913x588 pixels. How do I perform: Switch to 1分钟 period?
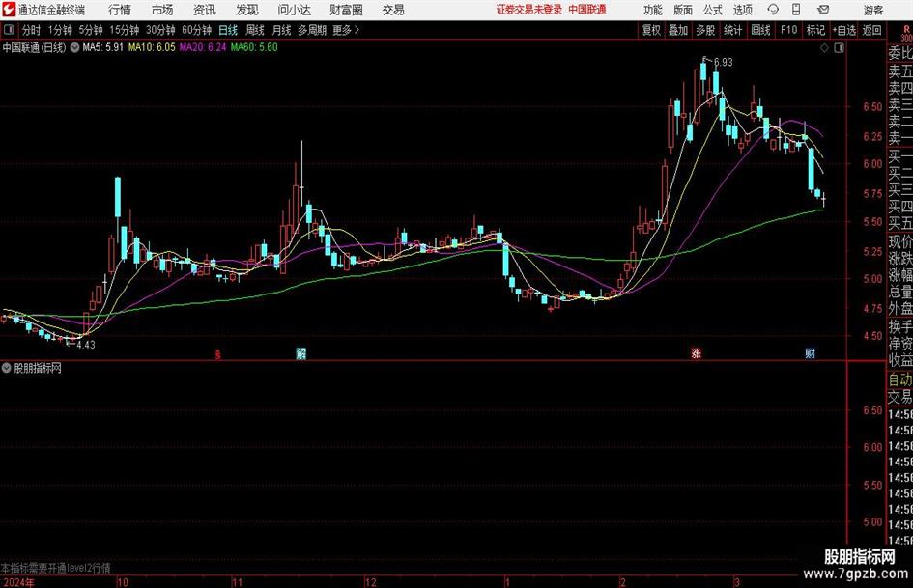tap(60, 30)
